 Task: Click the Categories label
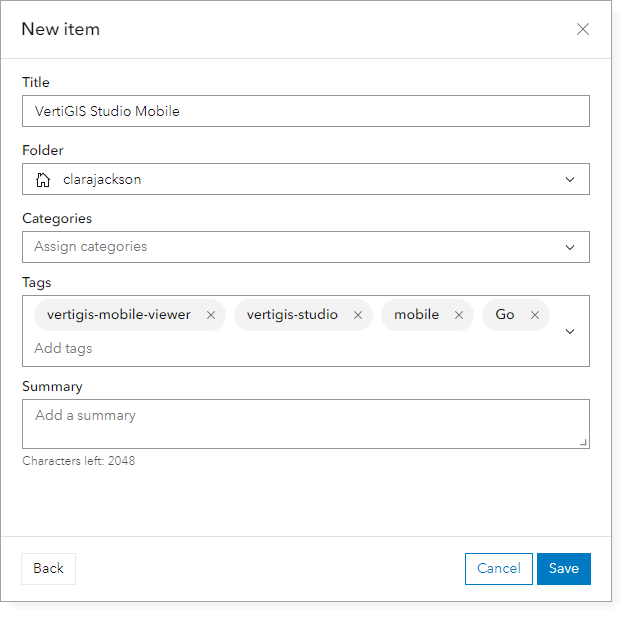(x=57, y=219)
